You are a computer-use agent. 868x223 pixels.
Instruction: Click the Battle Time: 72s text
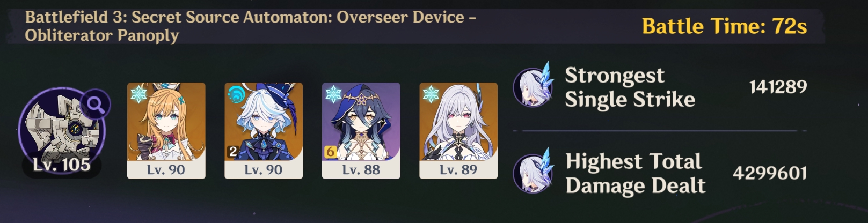coord(724,26)
